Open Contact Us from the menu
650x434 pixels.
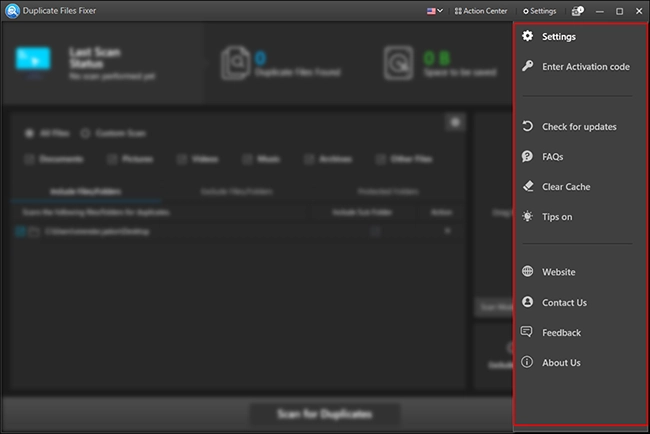click(x=564, y=303)
